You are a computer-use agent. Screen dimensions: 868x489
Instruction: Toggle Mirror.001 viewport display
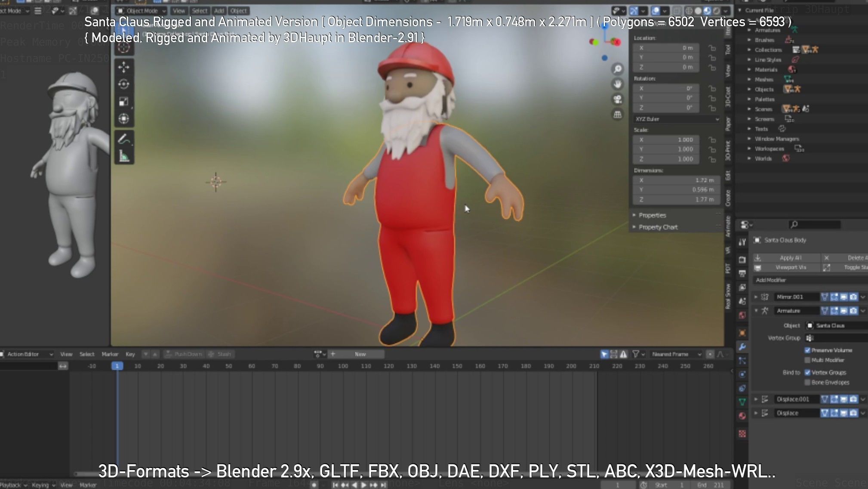pyautogui.click(x=844, y=297)
